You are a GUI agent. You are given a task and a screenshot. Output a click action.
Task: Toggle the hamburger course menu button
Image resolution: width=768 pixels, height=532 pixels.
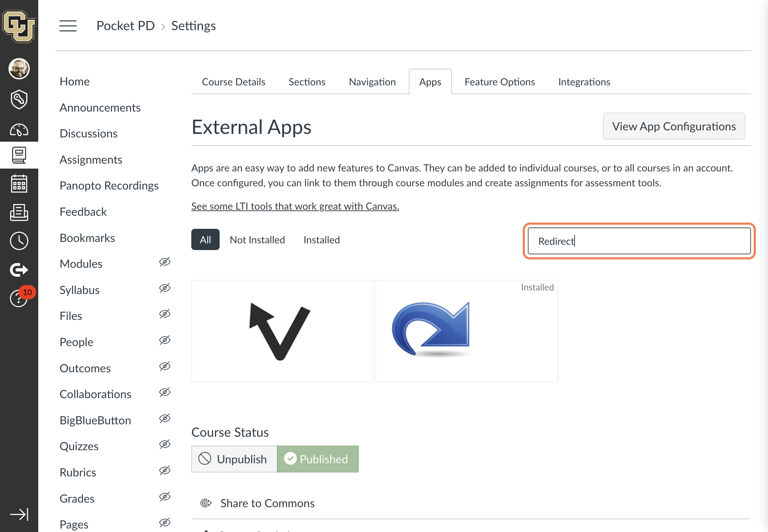click(68, 26)
